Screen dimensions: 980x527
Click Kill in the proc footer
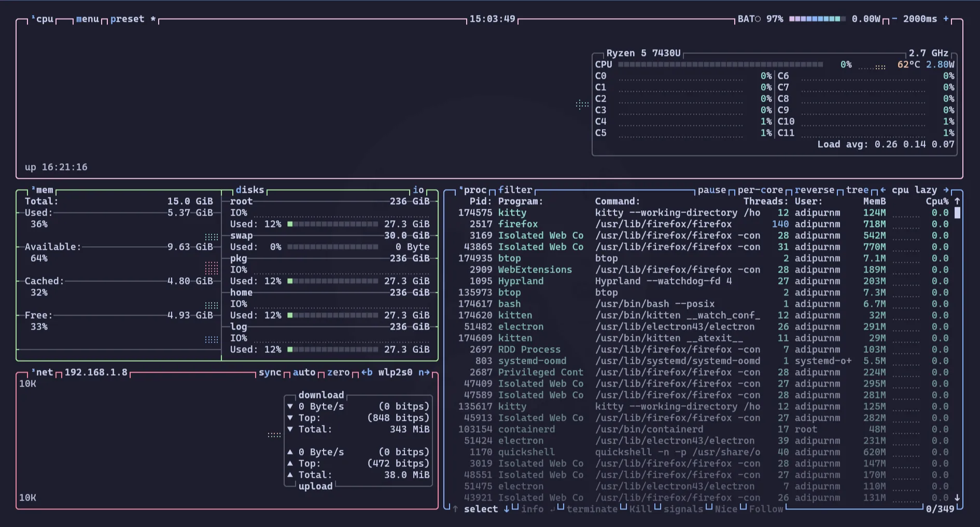pyautogui.click(x=640, y=509)
